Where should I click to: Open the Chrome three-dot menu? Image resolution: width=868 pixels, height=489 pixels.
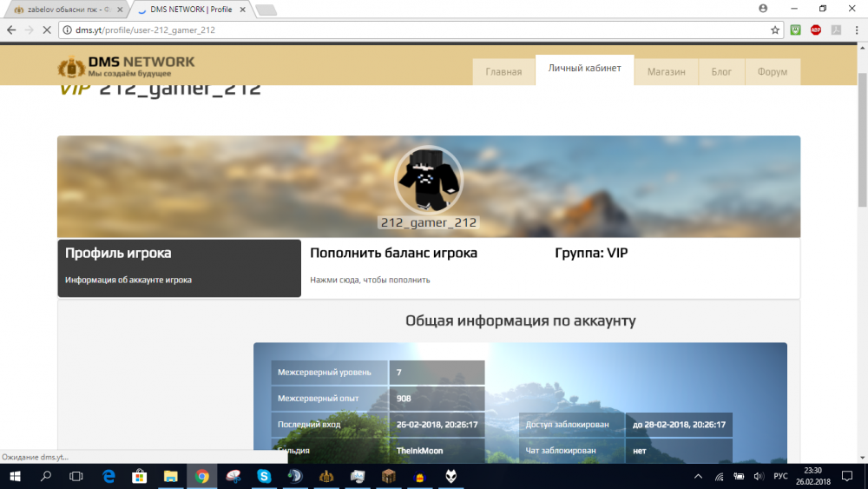click(x=857, y=30)
